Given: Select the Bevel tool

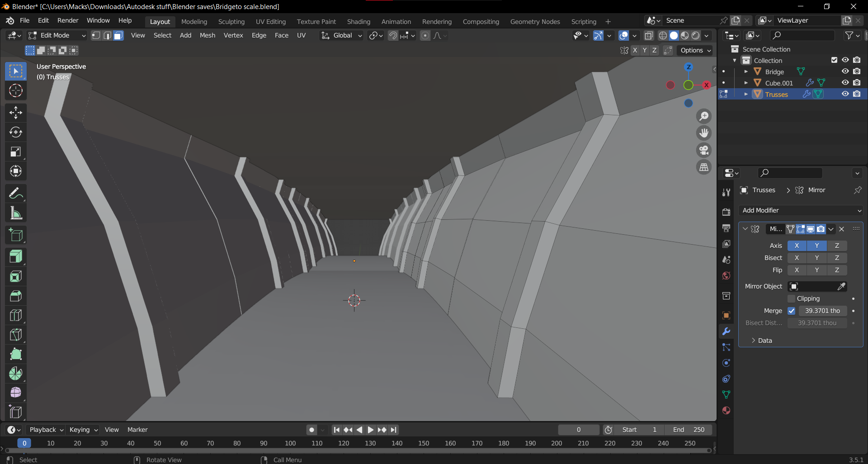Looking at the screenshot, I should click(x=16, y=296).
